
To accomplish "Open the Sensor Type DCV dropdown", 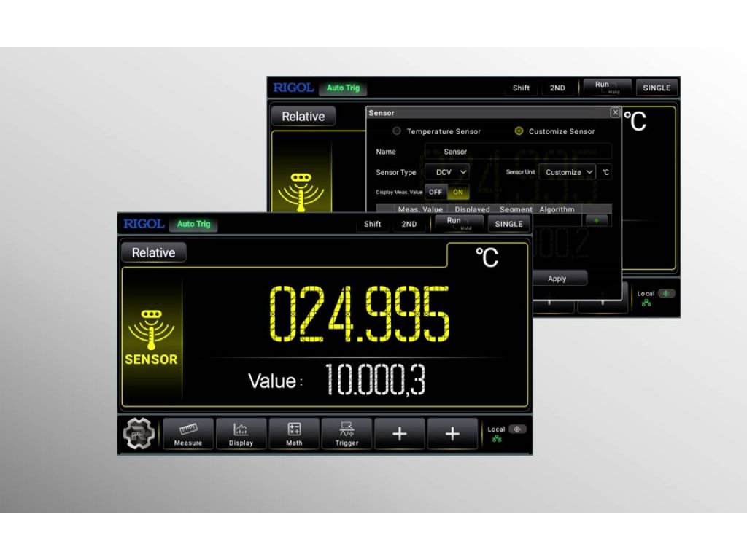I will (447, 172).
